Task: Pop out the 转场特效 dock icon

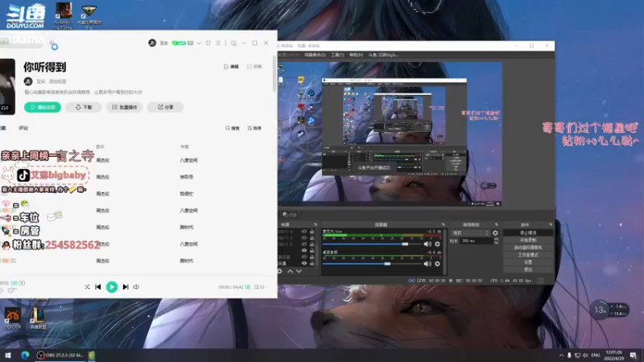Action: 496,224
